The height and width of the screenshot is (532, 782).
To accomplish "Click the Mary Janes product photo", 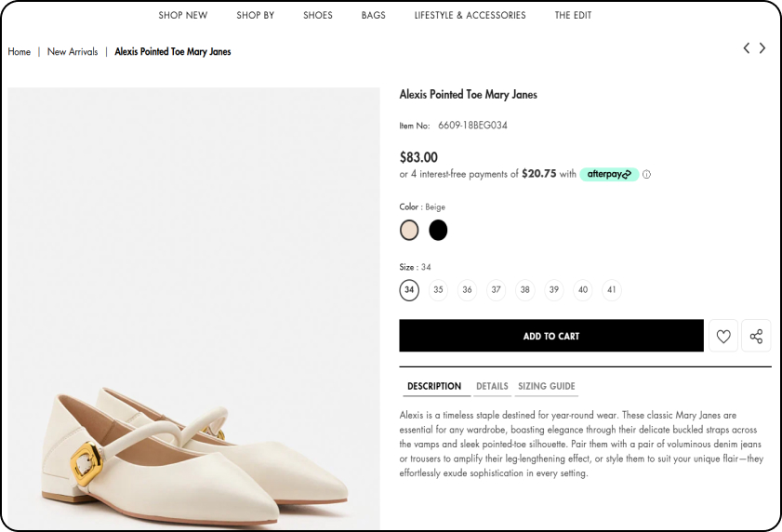I will 193,309.
